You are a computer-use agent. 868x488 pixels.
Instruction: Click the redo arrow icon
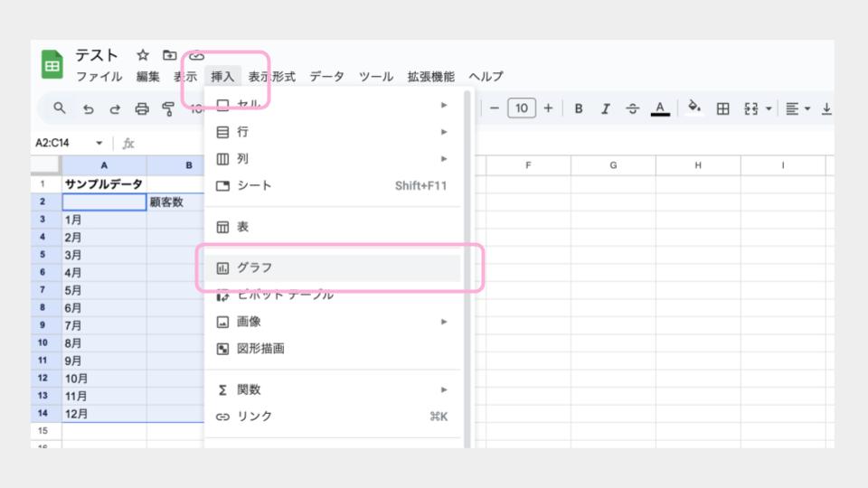115,108
